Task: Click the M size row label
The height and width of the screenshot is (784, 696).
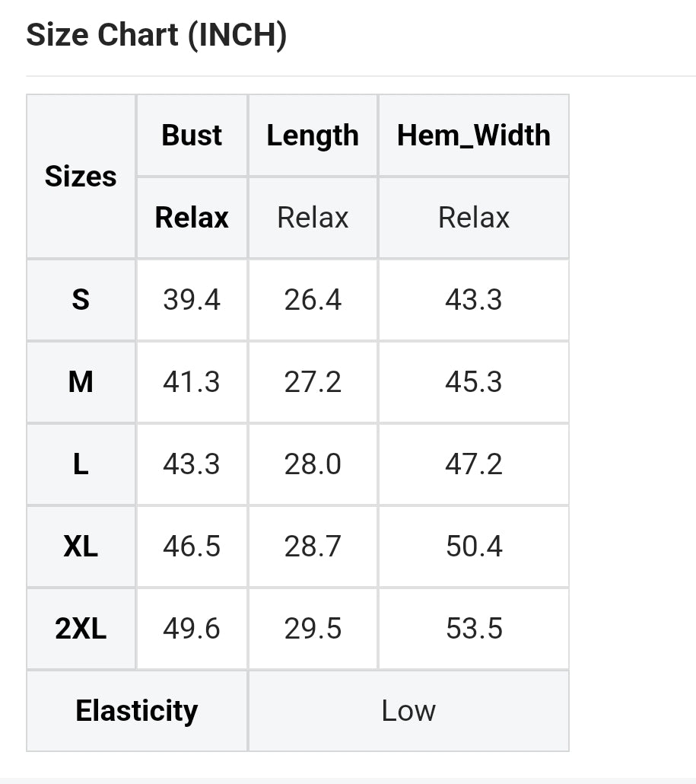Action: pyautogui.click(x=81, y=382)
